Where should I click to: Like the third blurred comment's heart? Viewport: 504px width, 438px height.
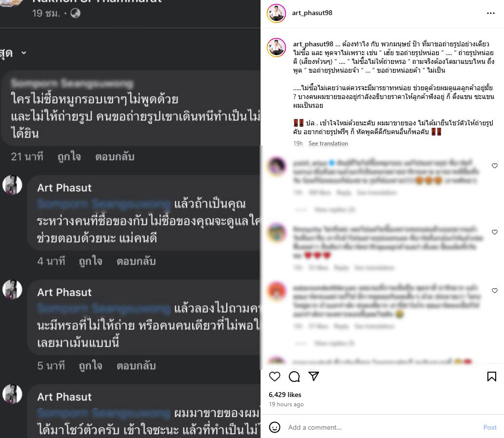[x=495, y=291]
